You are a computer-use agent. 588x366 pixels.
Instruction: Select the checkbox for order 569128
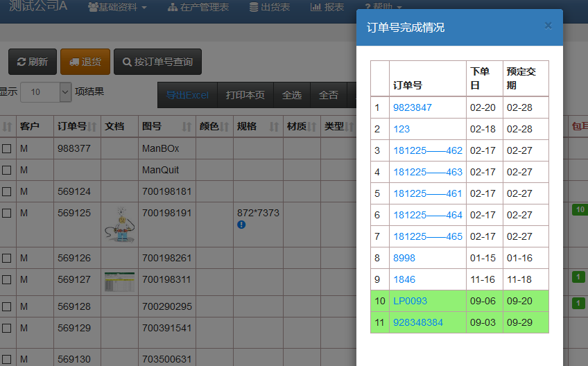tap(7, 306)
